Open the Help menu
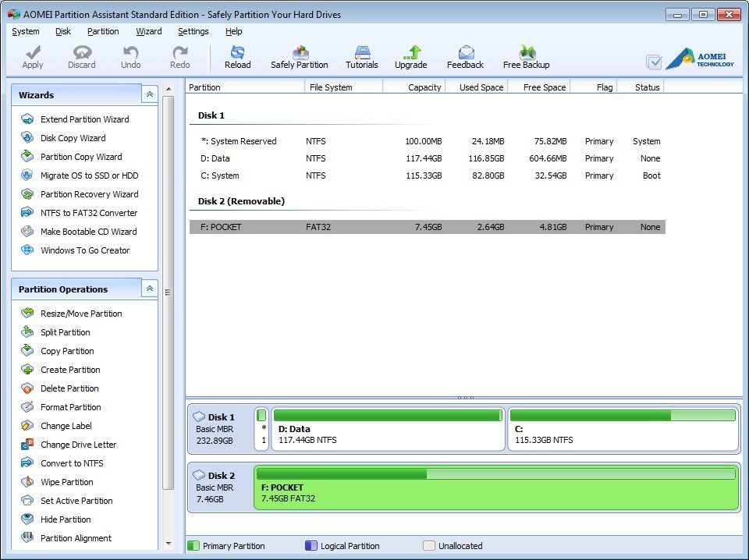This screenshot has height=560, width=749. tap(233, 31)
